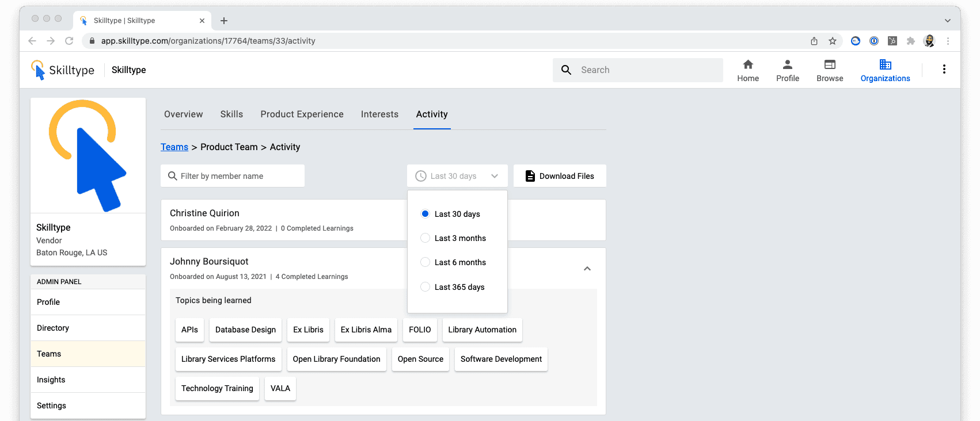Open the Skills tab
This screenshot has width=980, height=421.
point(231,114)
